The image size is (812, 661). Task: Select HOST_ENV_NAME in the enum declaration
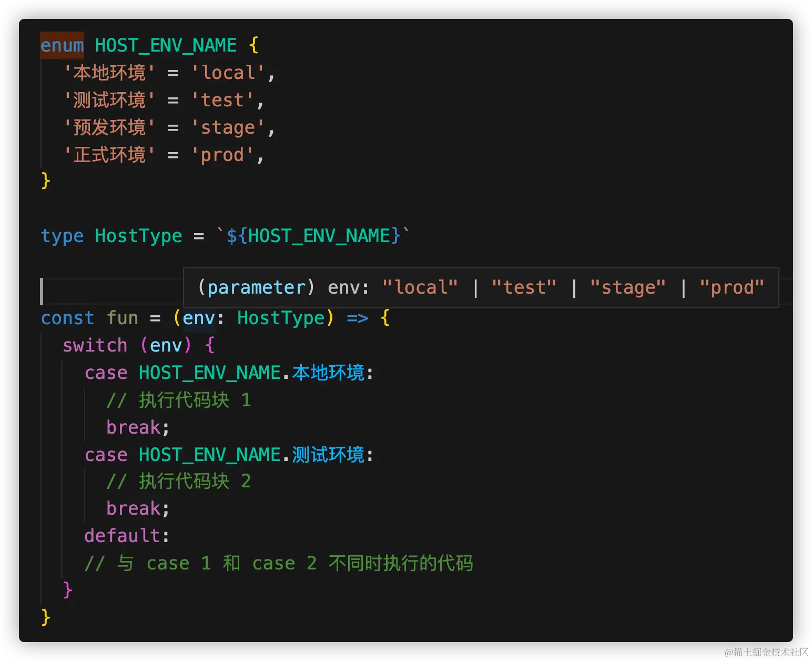[x=166, y=45]
